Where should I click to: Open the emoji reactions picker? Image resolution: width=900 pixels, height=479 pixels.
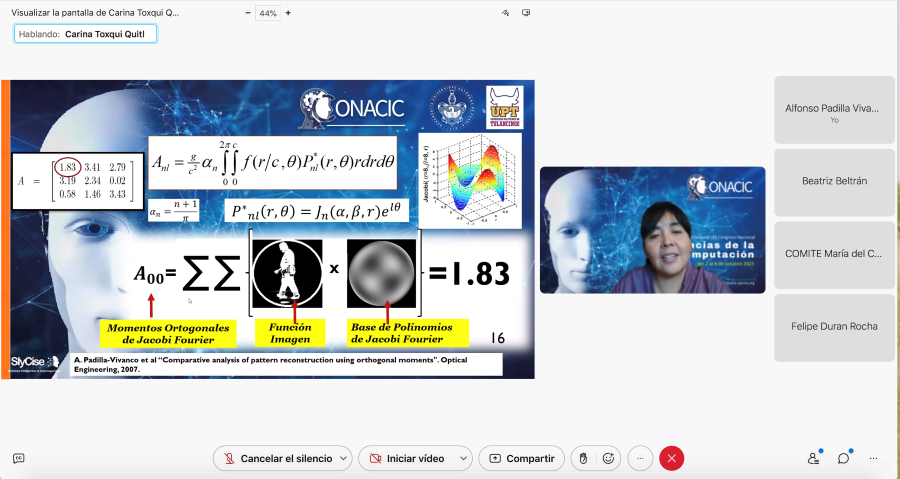[607, 458]
